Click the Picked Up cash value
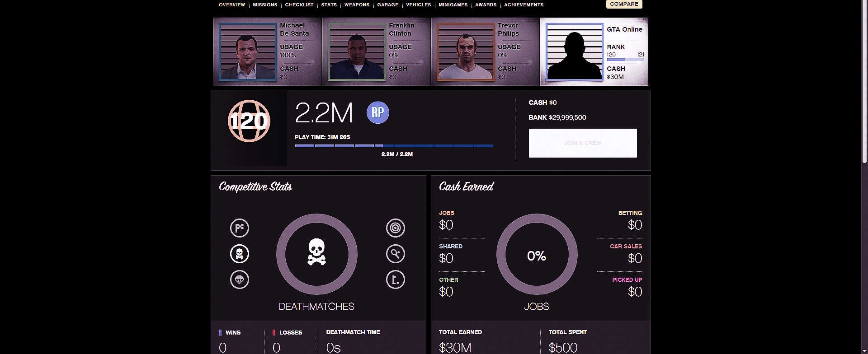 635,292
